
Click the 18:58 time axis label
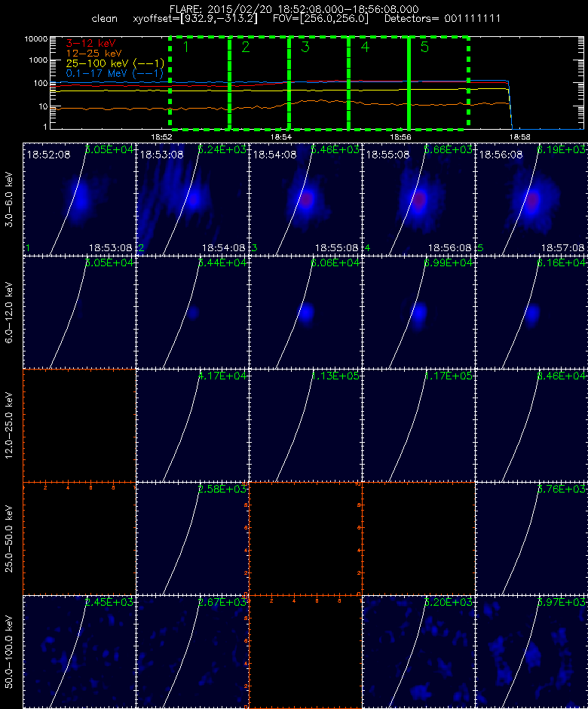pyautogui.click(x=519, y=137)
